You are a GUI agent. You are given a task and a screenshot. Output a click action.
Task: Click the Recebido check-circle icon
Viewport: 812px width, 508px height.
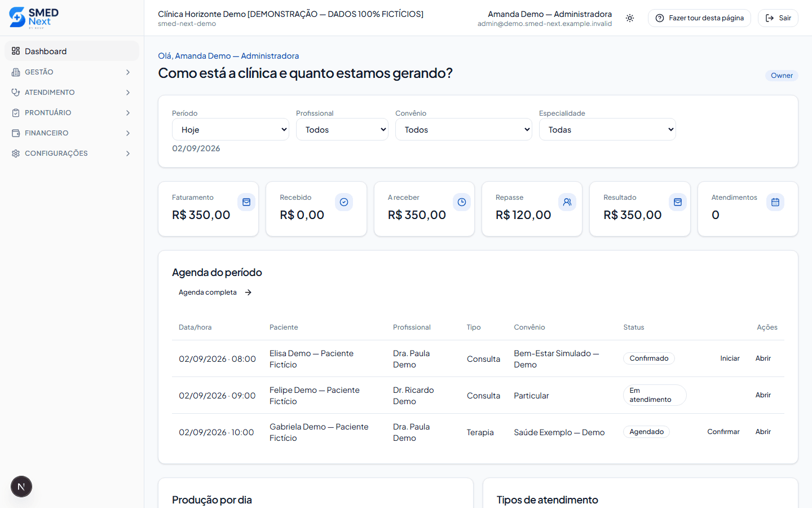coord(344,202)
